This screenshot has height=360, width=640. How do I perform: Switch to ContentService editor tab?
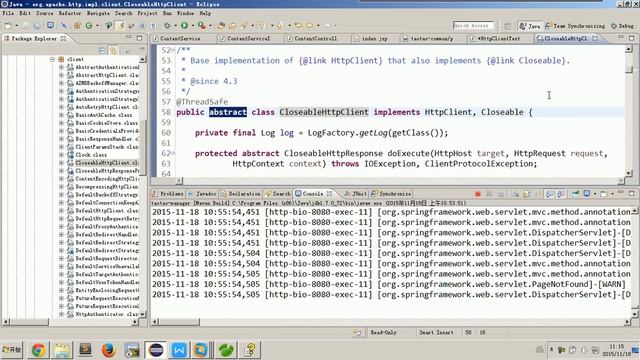point(180,38)
